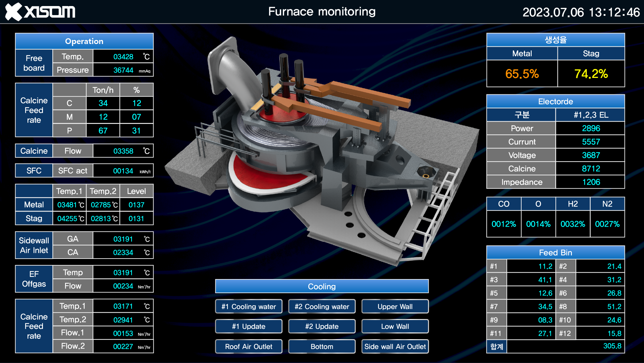
Task: Click the XISOM logo icon
Action: tap(14, 12)
